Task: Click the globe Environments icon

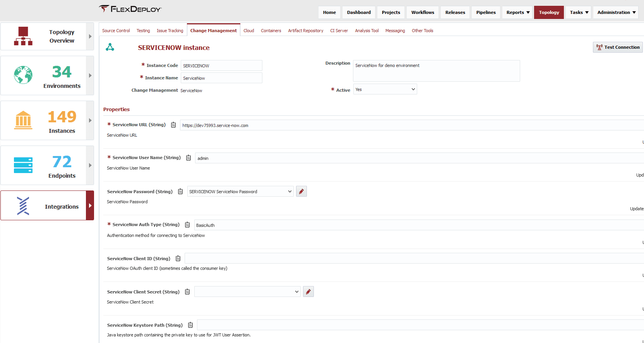Action: click(x=23, y=75)
